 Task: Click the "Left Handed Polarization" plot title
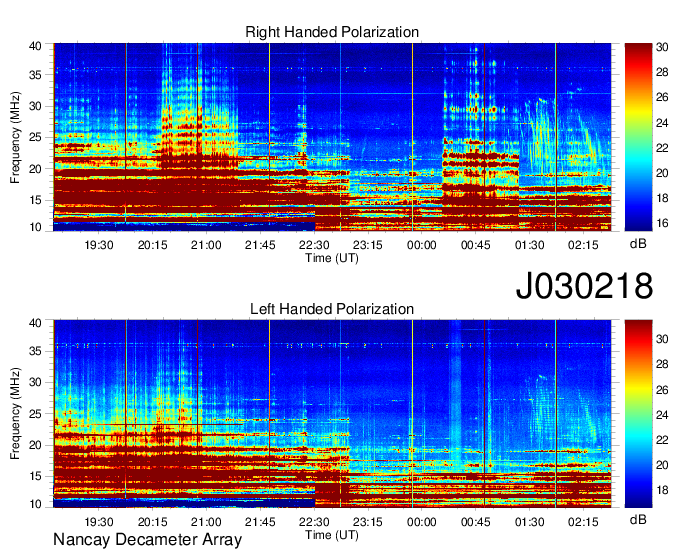click(x=332, y=309)
